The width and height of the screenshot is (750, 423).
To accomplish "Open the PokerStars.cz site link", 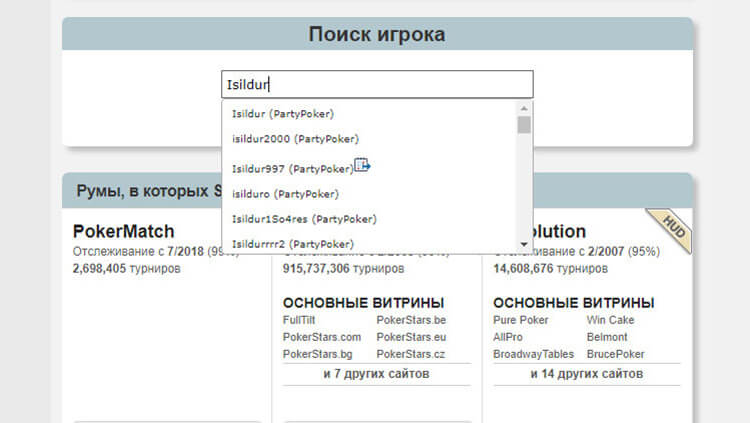I will pyautogui.click(x=410, y=355).
